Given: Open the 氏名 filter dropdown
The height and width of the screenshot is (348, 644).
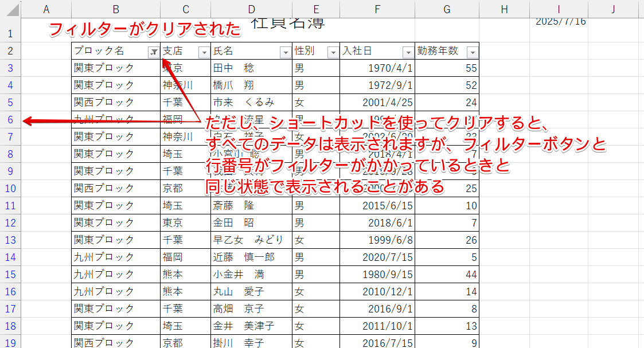Looking at the screenshot, I should (286, 52).
